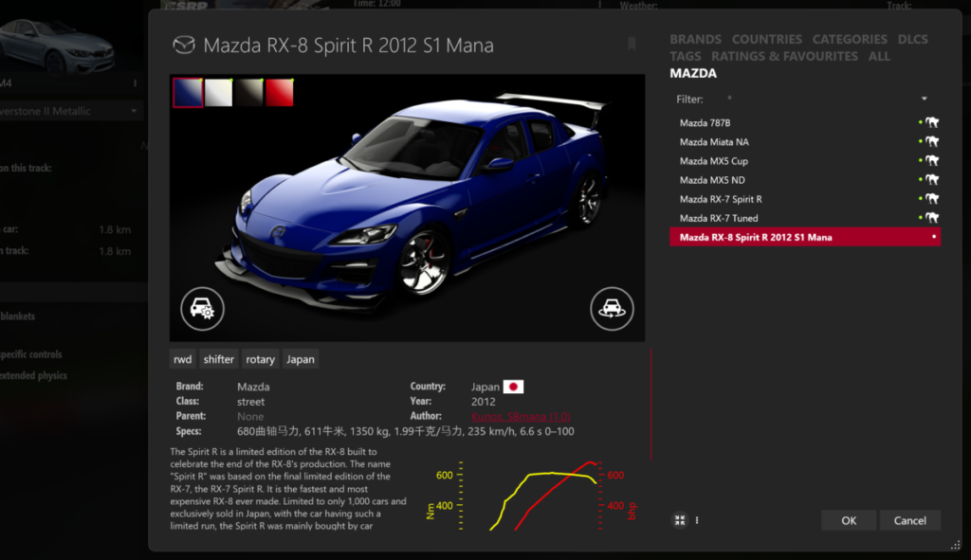The width and height of the screenshot is (971, 560).
Task: Click the Spirit R description paragraph
Action: [288, 489]
